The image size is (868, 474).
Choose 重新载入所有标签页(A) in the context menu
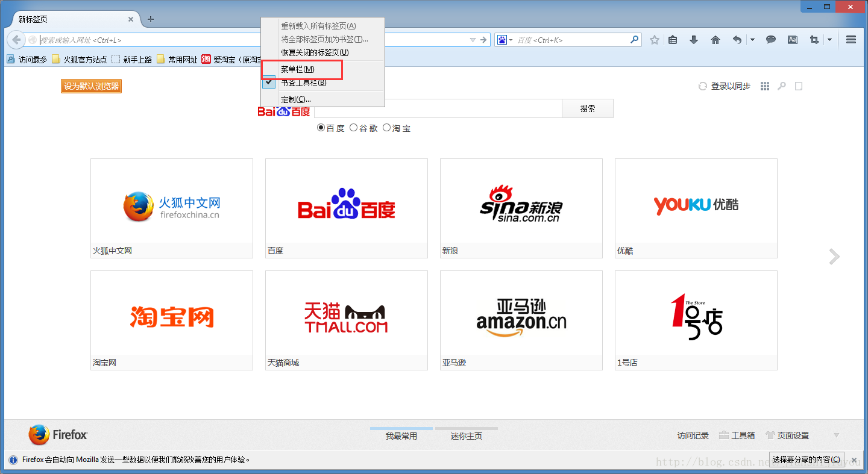point(322,26)
